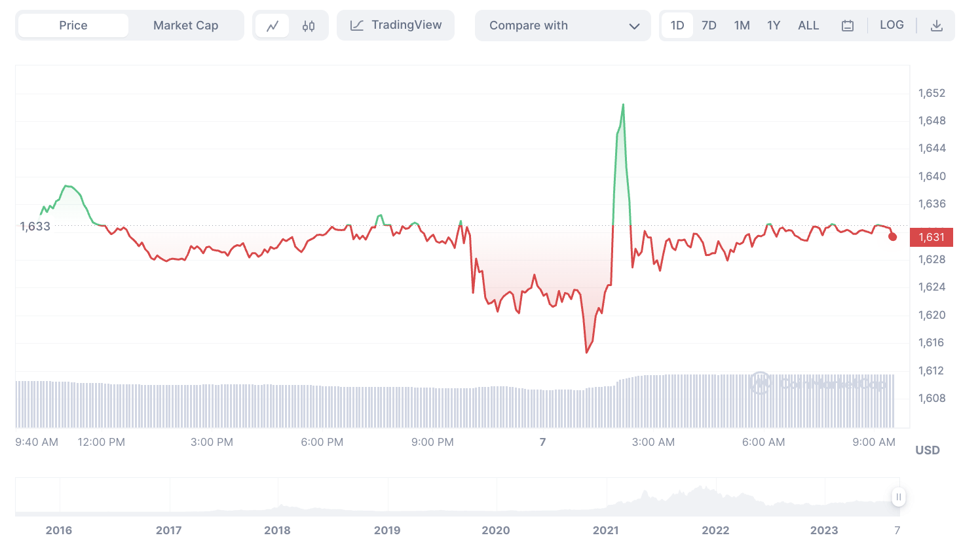Click the Compare with chevron arrow
Viewport: 980px width, 546px height.
click(633, 26)
